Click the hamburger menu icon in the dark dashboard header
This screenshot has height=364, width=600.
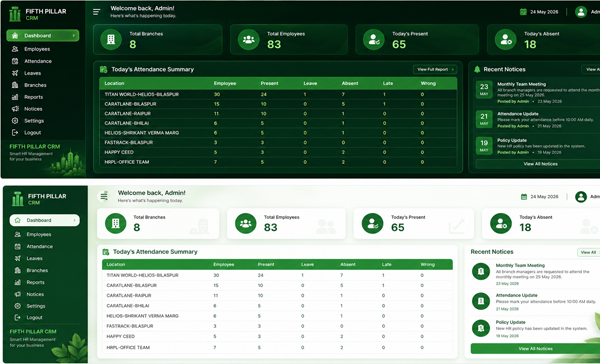[96, 12]
